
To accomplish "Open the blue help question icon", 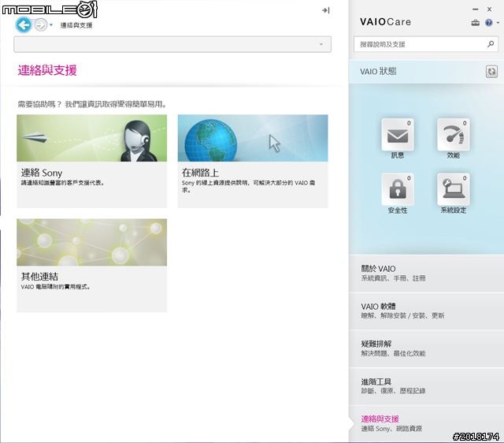I will [489, 23].
